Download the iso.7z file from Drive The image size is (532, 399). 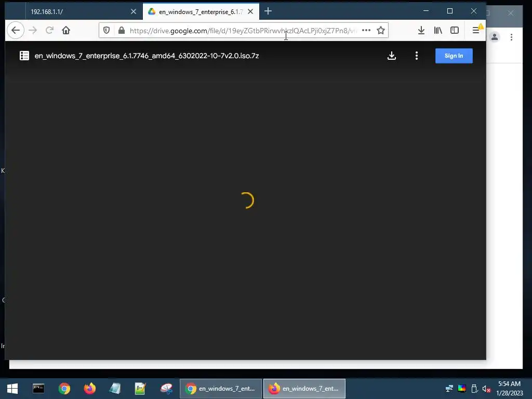392,56
